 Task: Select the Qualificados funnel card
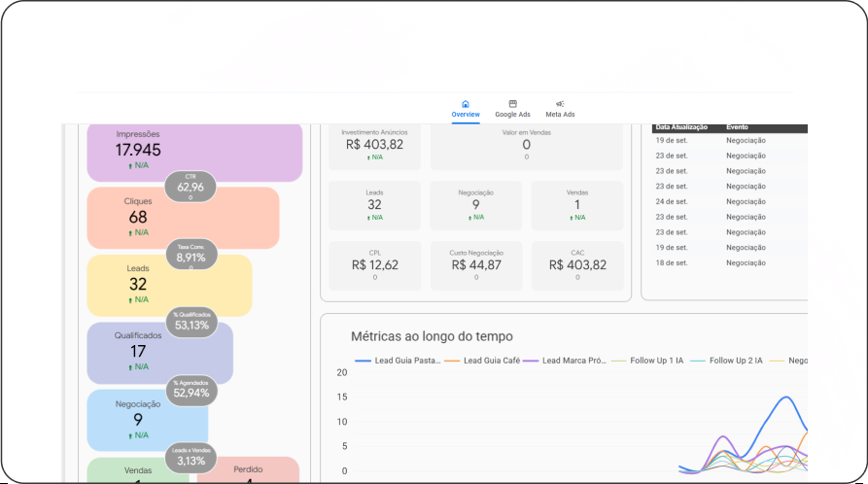pyautogui.click(x=159, y=352)
